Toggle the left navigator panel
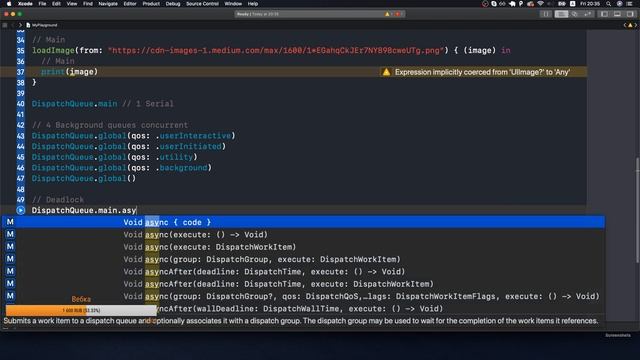640x360 pixels. pos(604,14)
